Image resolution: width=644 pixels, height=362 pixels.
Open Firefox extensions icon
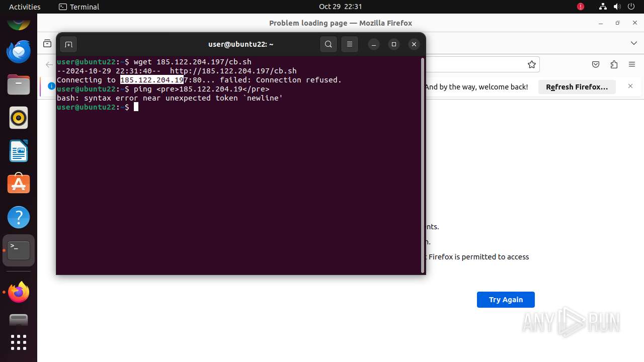click(x=614, y=64)
